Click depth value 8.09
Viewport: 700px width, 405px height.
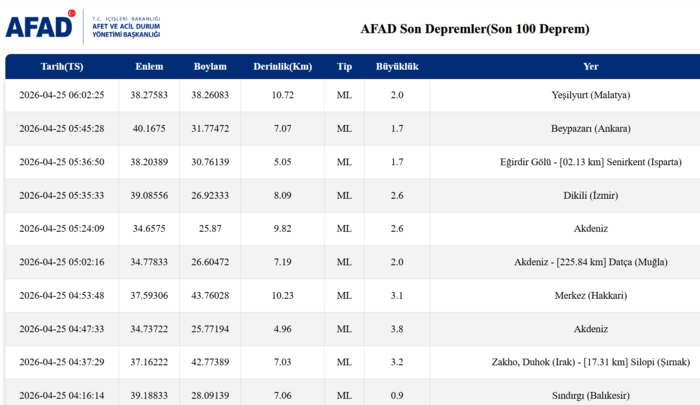283,196
